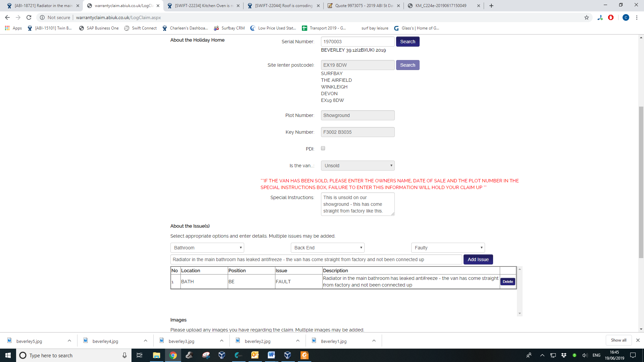The width and height of the screenshot is (644, 362).
Task: Expand the 'Is the van' Unsold dropdown
Action: [358, 166]
